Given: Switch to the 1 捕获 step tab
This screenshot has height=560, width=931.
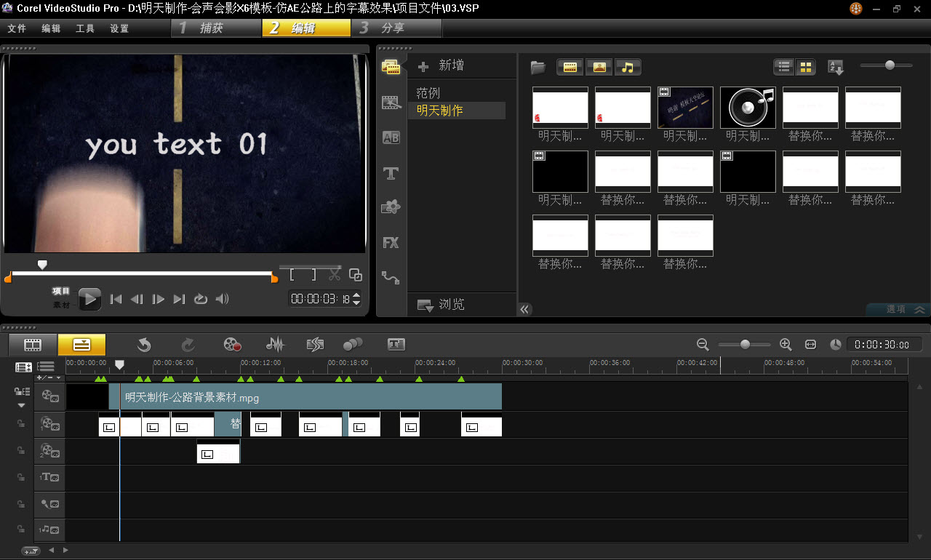Looking at the screenshot, I should [216, 28].
